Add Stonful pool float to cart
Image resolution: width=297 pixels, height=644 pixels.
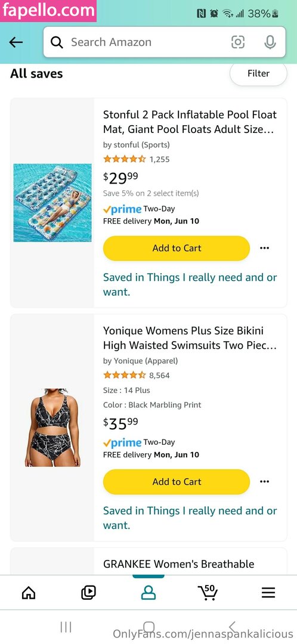(x=177, y=248)
